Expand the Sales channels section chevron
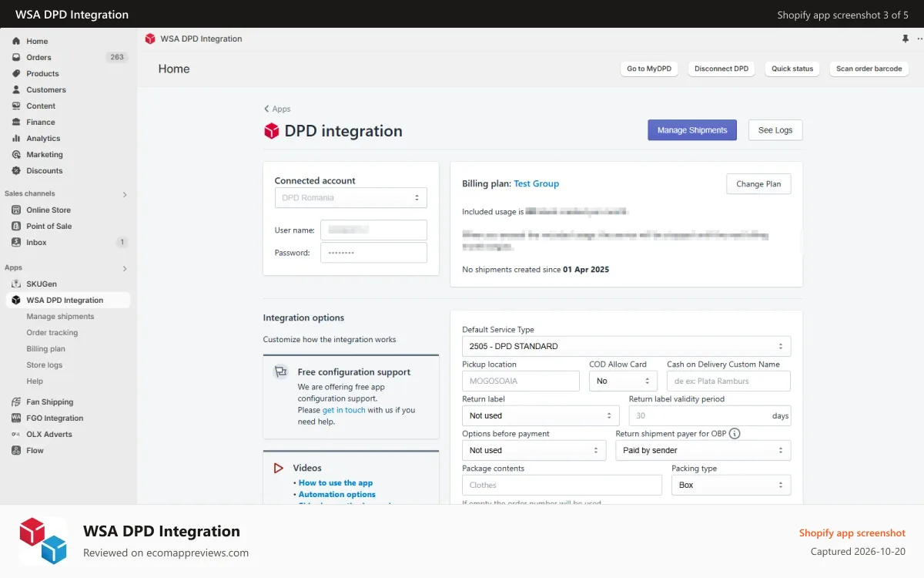Image resolution: width=924 pixels, height=578 pixels. coord(125,194)
